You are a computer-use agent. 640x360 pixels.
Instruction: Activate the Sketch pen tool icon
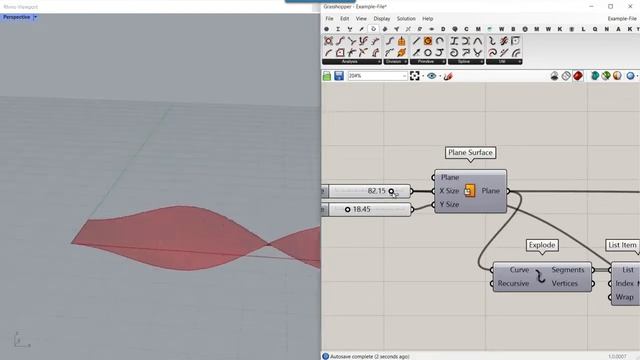click(x=448, y=76)
